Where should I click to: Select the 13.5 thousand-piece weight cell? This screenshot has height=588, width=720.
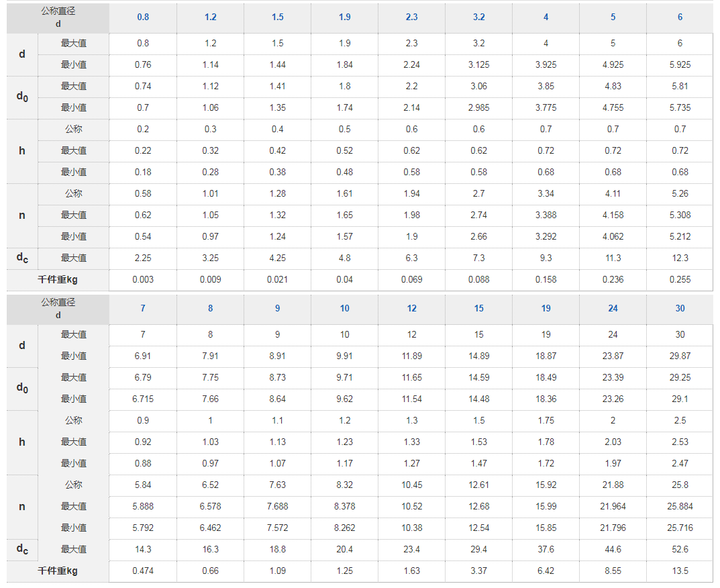[680, 571]
